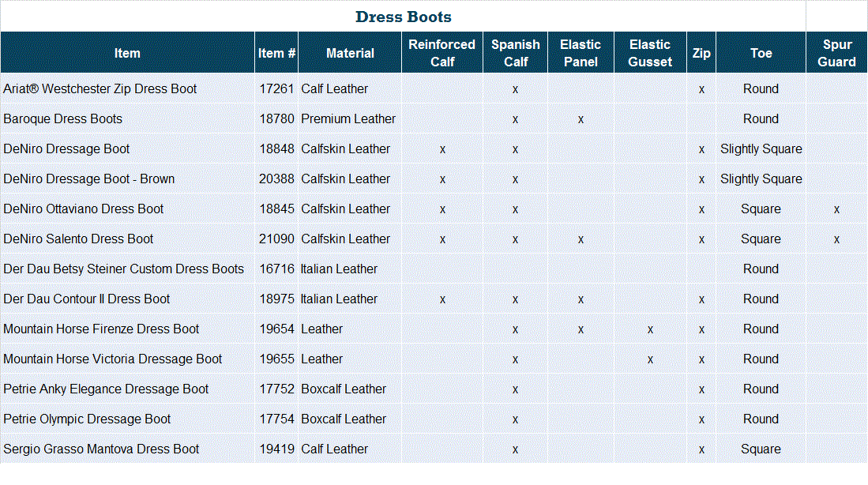Click the Zip column header

(701, 53)
